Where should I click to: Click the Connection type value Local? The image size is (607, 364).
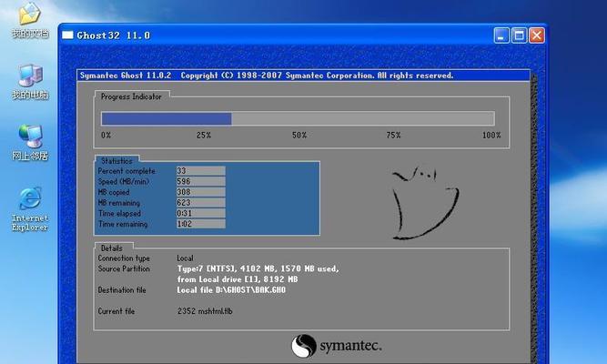coord(185,258)
